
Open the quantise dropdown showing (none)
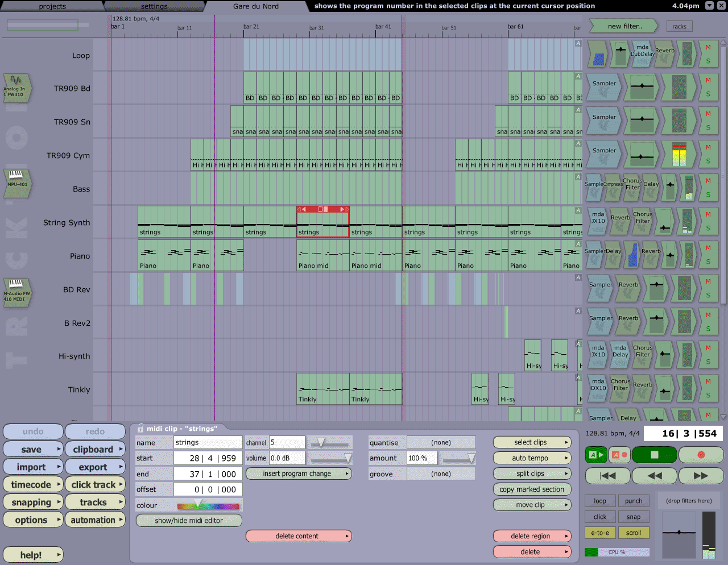441,442
